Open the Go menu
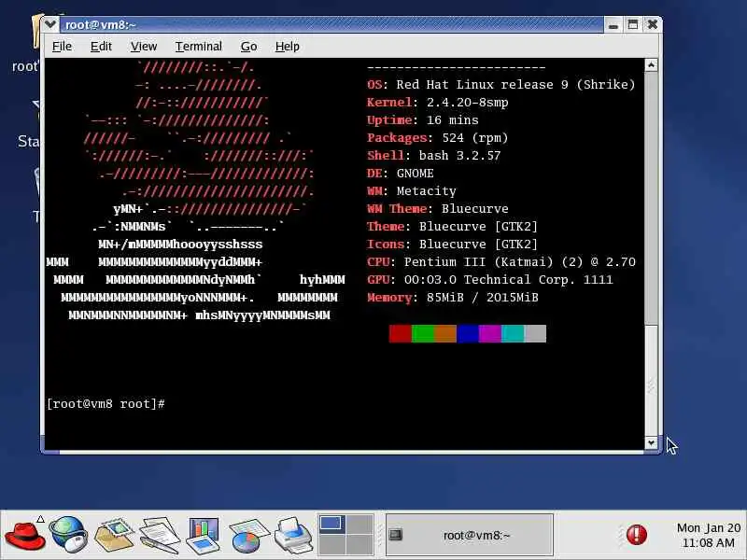The width and height of the screenshot is (747, 560). (x=248, y=46)
